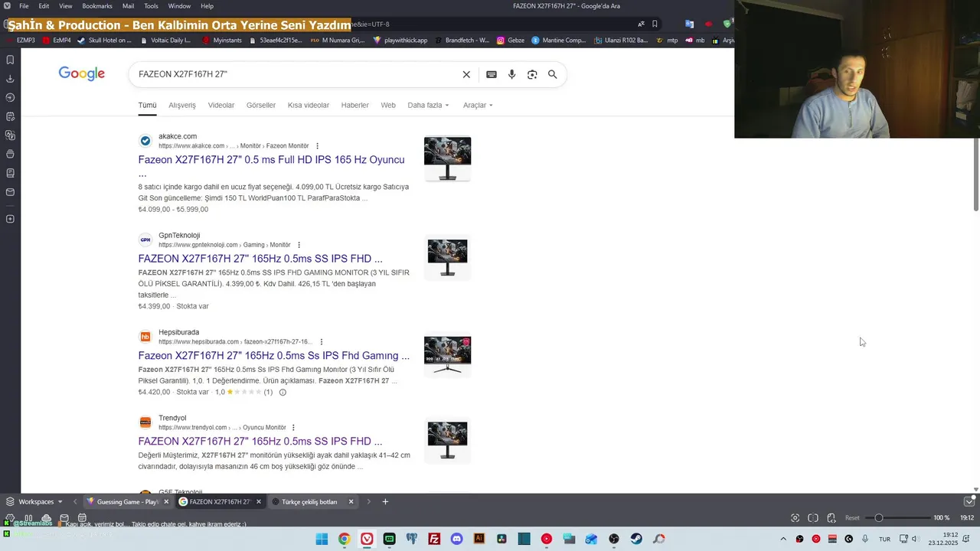
Task: Go to Google logo homepage
Action: (82, 73)
